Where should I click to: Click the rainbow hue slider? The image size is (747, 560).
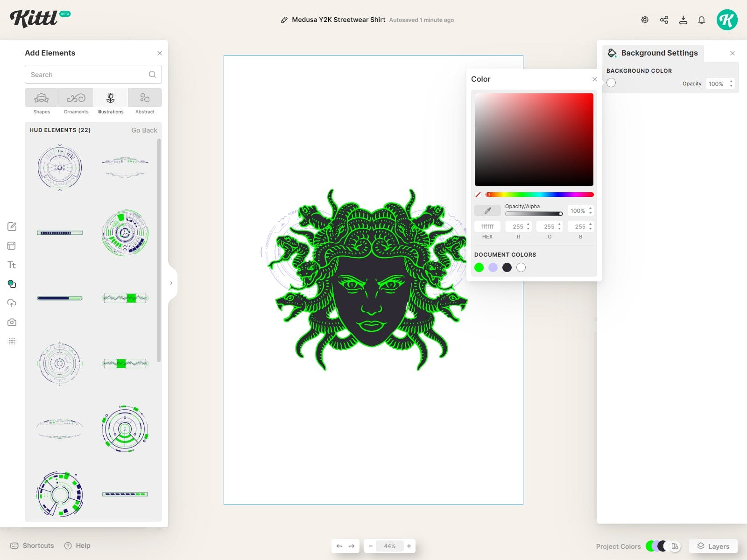pyautogui.click(x=539, y=195)
